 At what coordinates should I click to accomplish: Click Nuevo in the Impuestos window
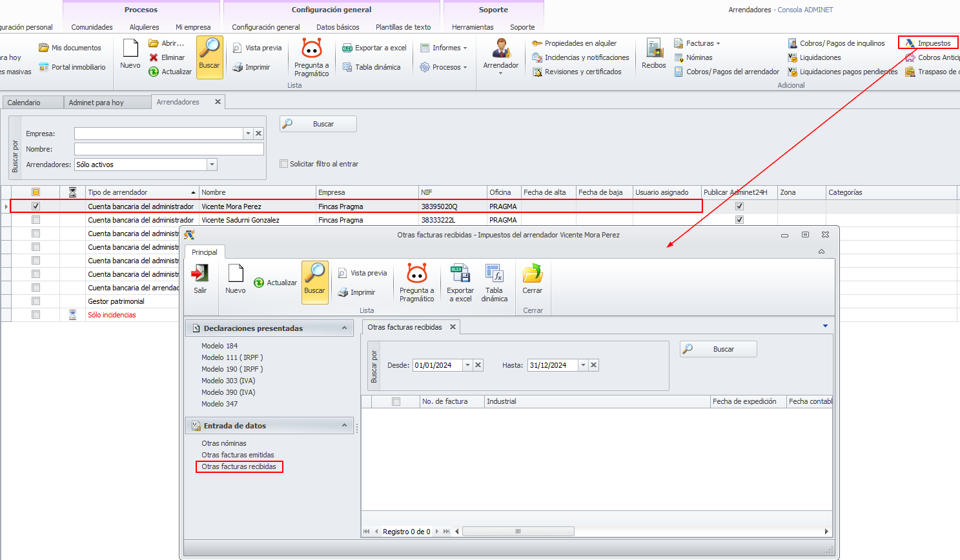236,279
